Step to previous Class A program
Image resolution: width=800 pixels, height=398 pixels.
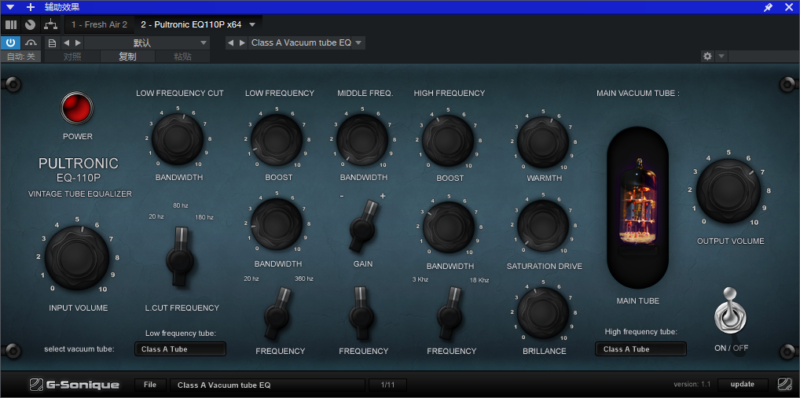[230, 43]
